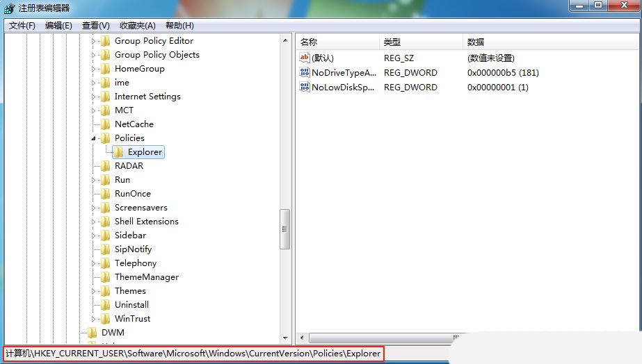642x364 pixels.
Task: Select the NoLowDiskSp... value name
Action: [x=343, y=88]
